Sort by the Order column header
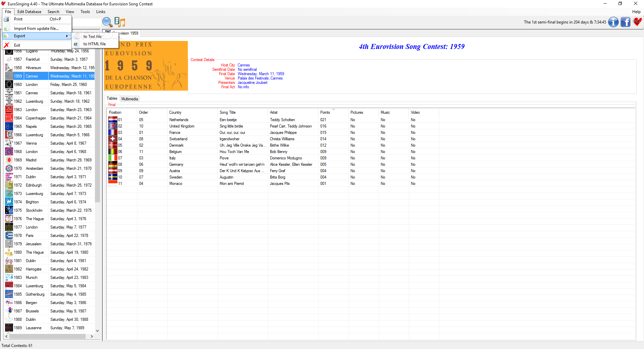Screen dimensions: 644x349 coord(152,112)
